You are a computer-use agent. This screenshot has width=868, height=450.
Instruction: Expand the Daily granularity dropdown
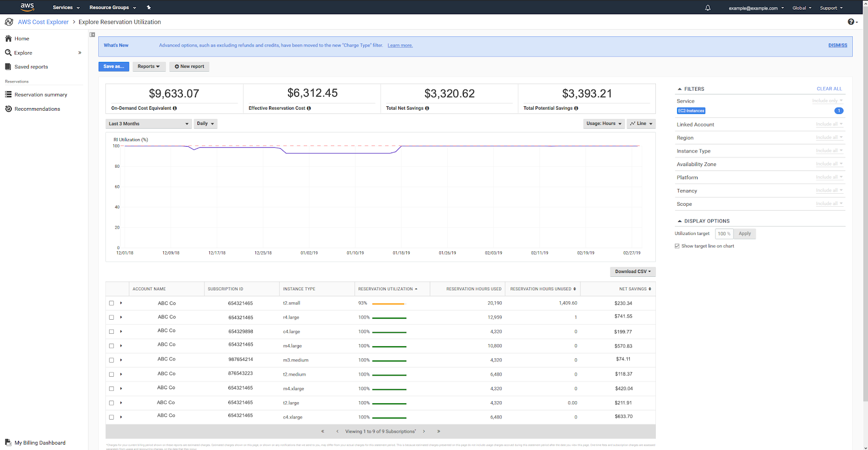pos(206,124)
